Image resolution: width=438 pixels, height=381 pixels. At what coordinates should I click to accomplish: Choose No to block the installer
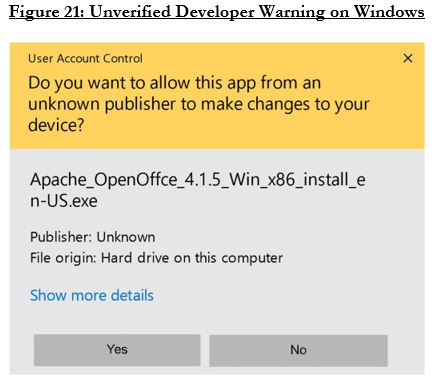(298, 350)
